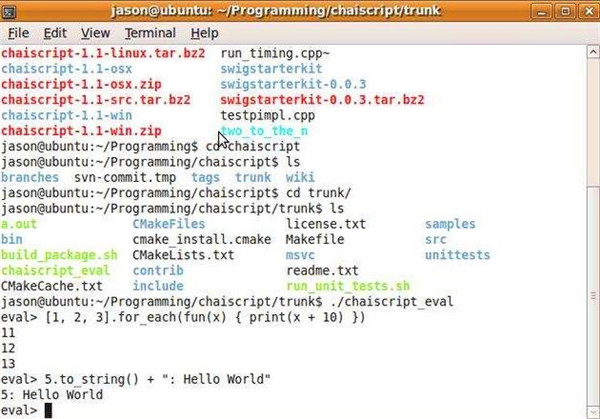Open the Edit menu
Screen dimensions: 600x419
55,33
